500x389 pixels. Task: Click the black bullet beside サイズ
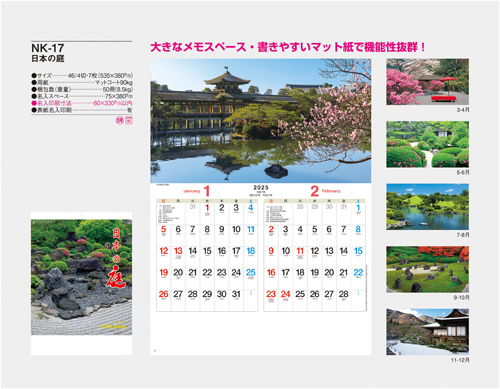34,76
